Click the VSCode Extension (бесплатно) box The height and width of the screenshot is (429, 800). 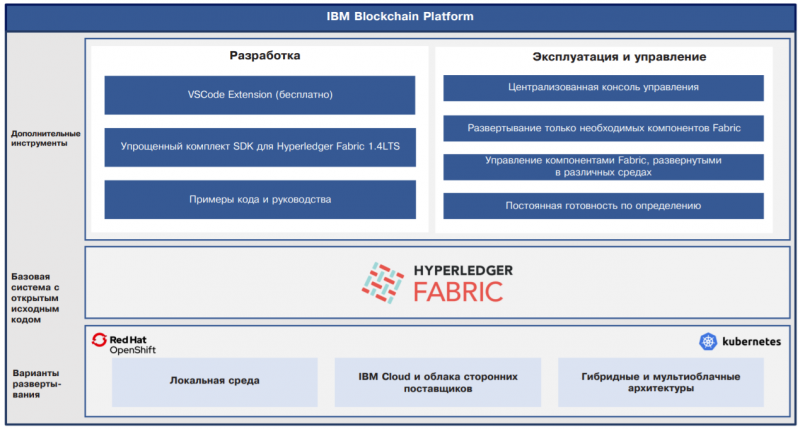(260, 95)
